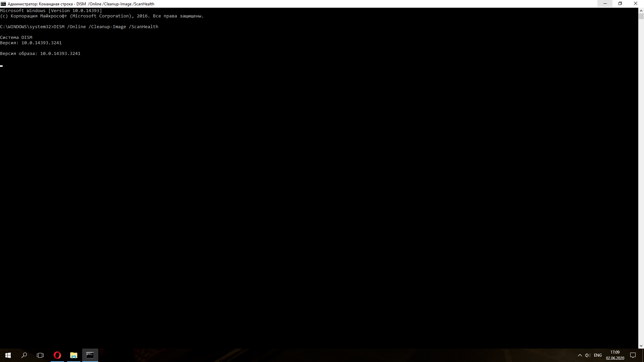Click scrollbar thumb in console window
644x362 pixels.
click(641, 16)
